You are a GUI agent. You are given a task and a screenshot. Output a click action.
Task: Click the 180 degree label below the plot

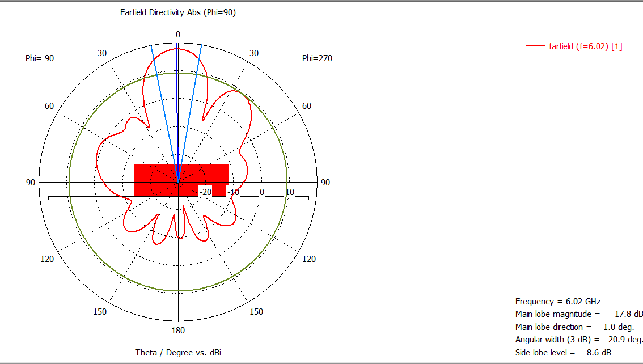[x=178, y=331]
